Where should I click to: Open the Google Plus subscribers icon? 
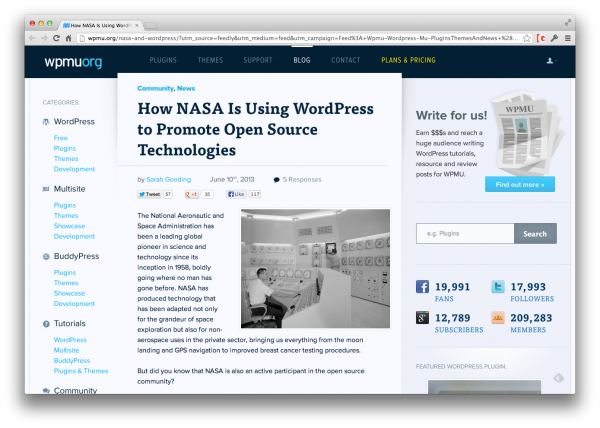[422, 317]
